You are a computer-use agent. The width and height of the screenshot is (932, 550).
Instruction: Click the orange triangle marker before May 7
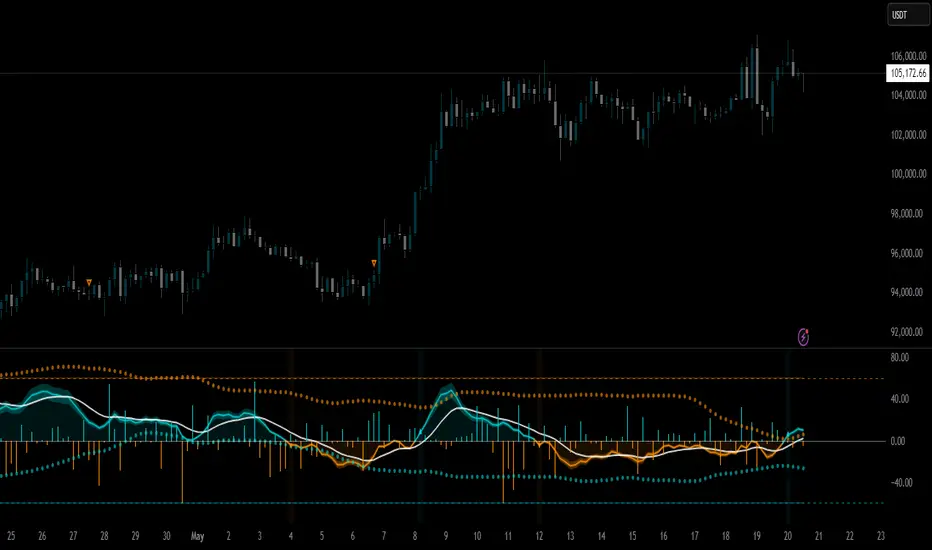[x=374, y=263]
